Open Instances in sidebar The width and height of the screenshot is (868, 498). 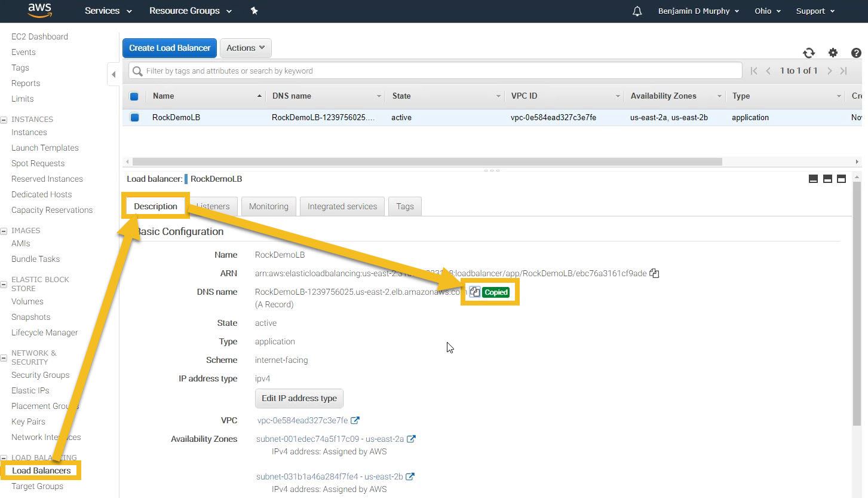click(29, 132)
